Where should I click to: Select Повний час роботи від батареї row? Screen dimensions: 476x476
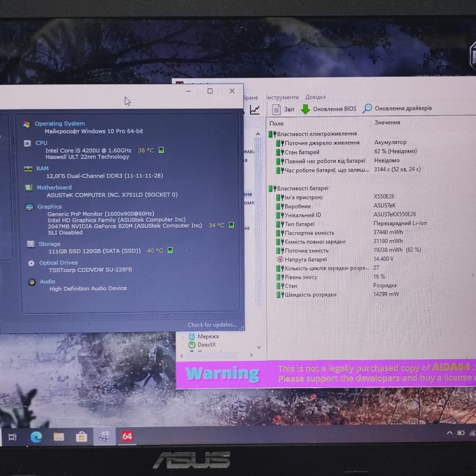pyautogui.click(x=338, y=161)
